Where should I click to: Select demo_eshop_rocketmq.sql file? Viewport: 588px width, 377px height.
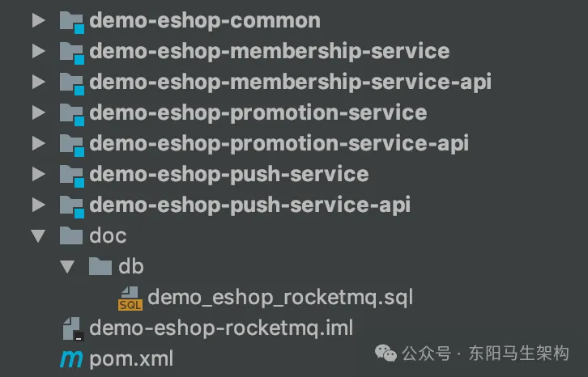tap(280, 298)
